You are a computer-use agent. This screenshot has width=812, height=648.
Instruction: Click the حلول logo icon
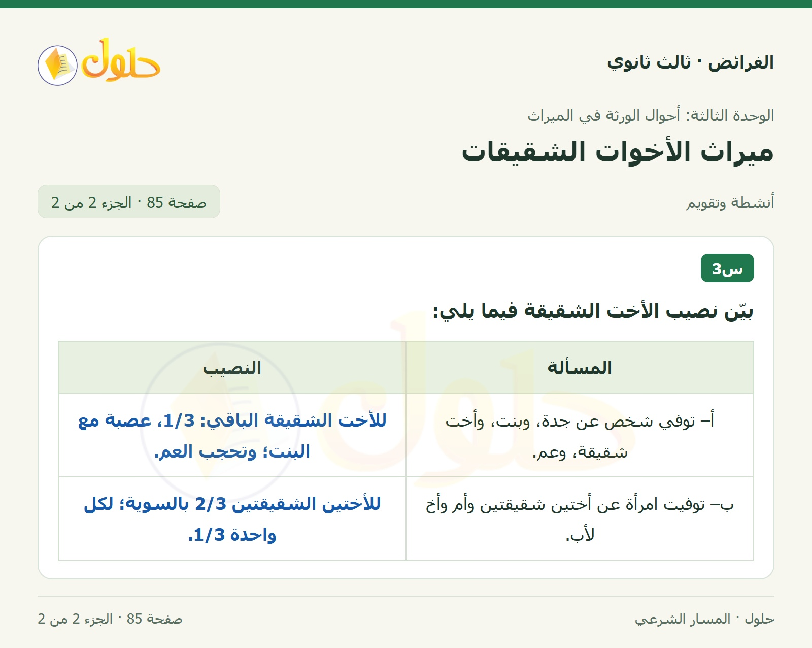99,62
